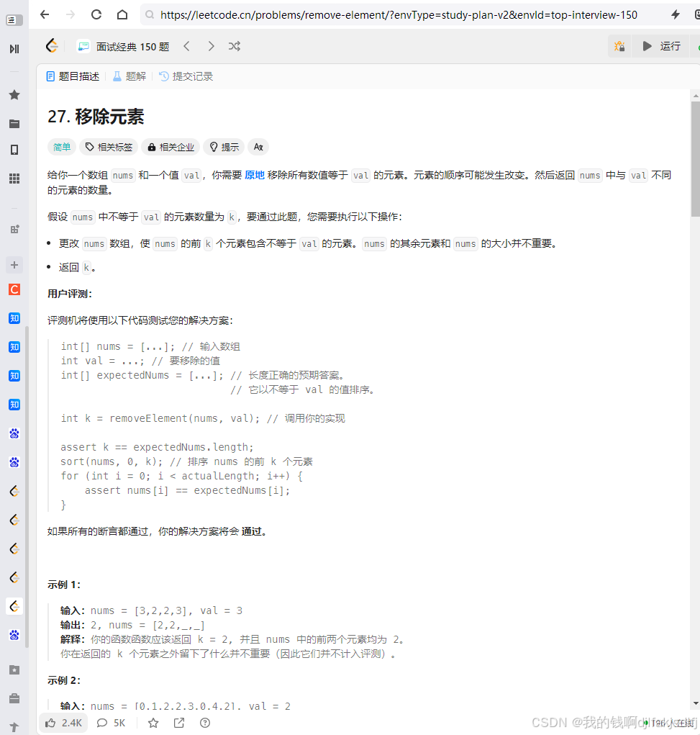Click the 简单 difficulty tag
The width and height of the screenshot is (700, 735).
pos(61,147)
